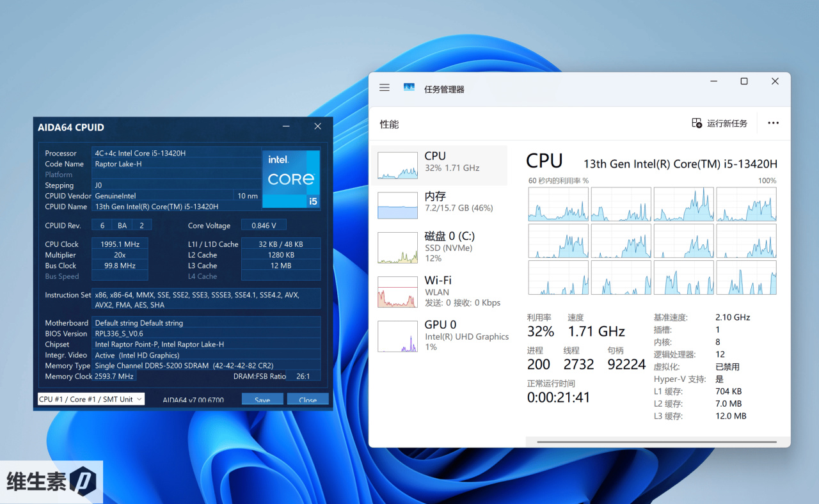Click the Close text button in AIDA64 CPUID
819x504 pixels.
pyautogui.click(x=308, y=399)
